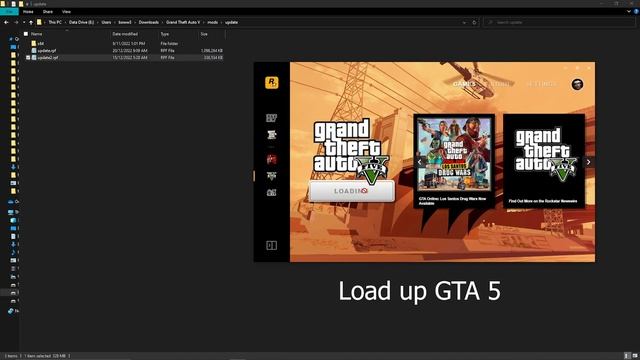Viewport: 640px width, 360px height.
Task: Select the red Red Dead game icon in sidebar
Action: (x=271, y=159)
